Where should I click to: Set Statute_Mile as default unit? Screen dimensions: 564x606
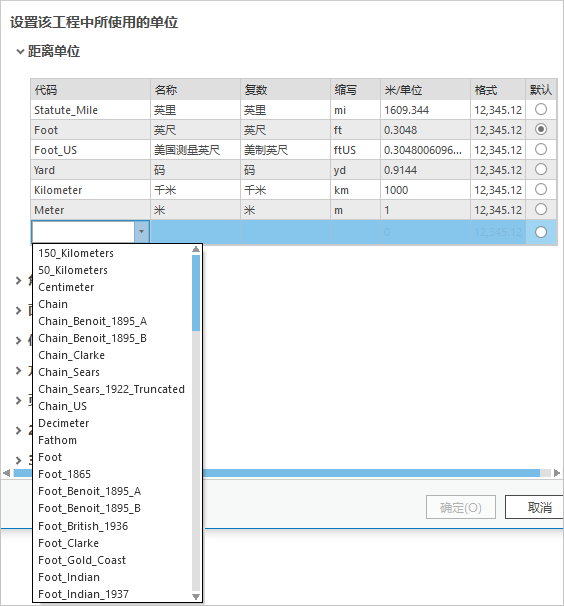pos(541,109)
